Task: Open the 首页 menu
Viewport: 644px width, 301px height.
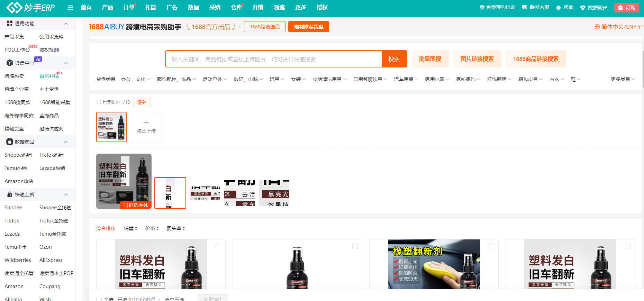Action: [86, 7]
